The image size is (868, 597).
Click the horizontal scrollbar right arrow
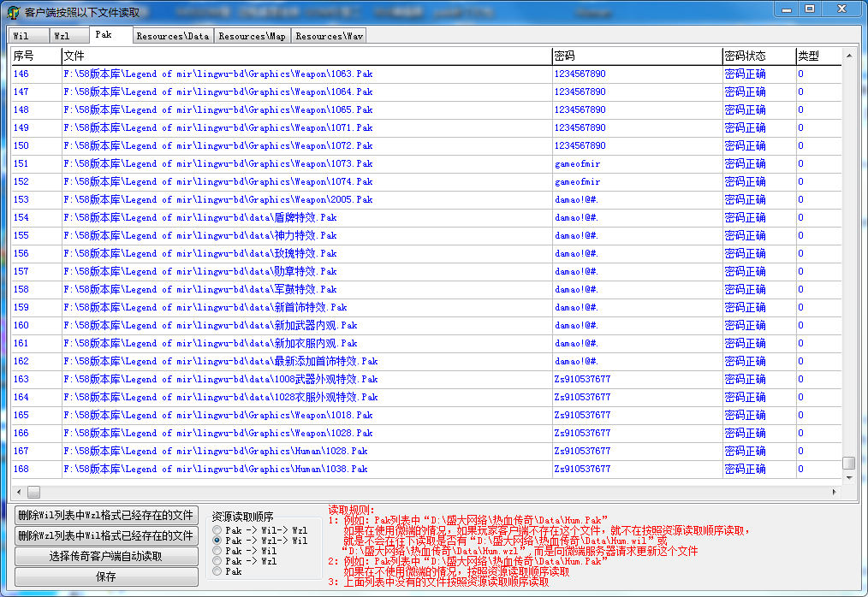(x=835, y=493)
